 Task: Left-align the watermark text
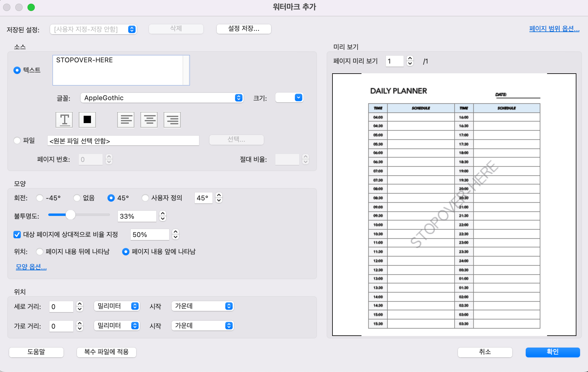(x=125, y=119)
